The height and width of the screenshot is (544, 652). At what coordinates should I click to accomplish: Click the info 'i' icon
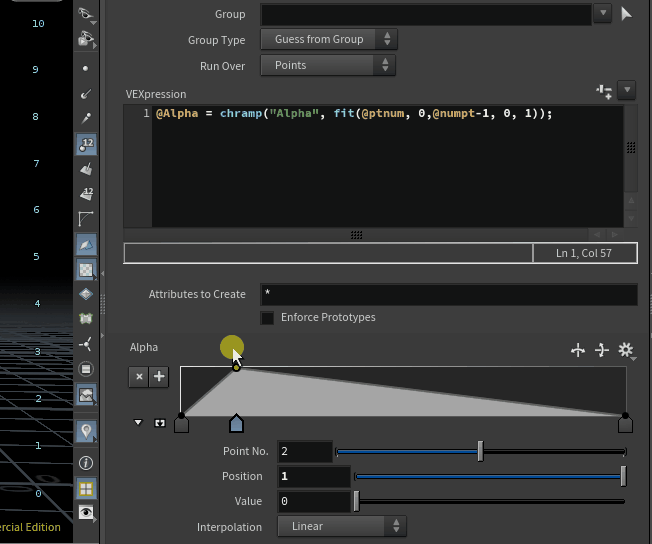86,463
